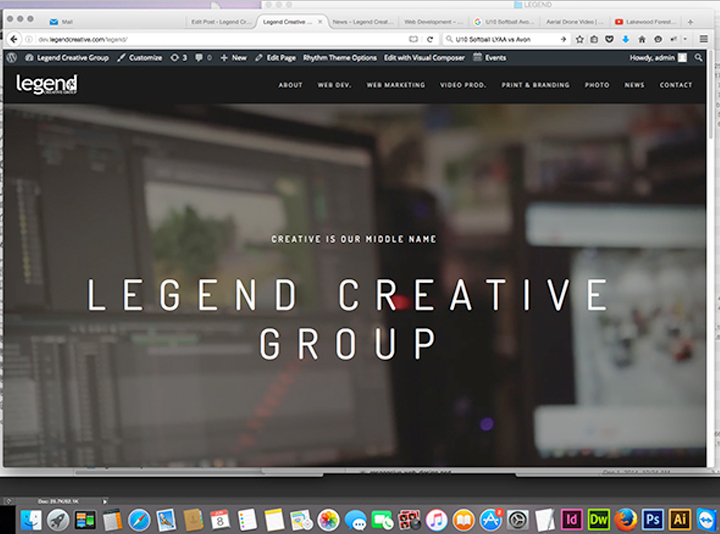The width and height of the screenshot is (720, 534).
Task: Switch to the Mail tab
Action: (61, 22)
